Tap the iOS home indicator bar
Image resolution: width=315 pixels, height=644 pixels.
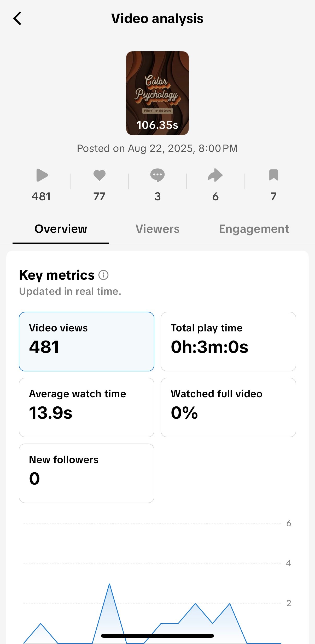pyautogui.click(x=157, y=636)
